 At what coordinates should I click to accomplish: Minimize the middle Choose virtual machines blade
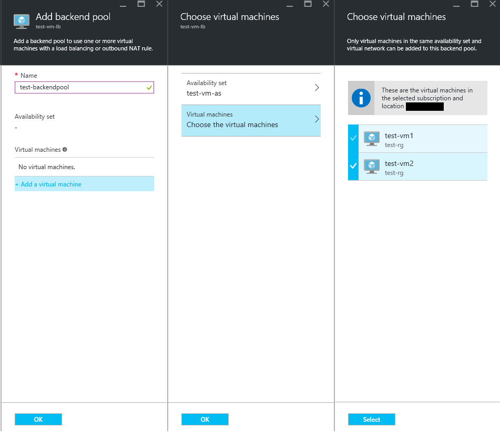290,4
